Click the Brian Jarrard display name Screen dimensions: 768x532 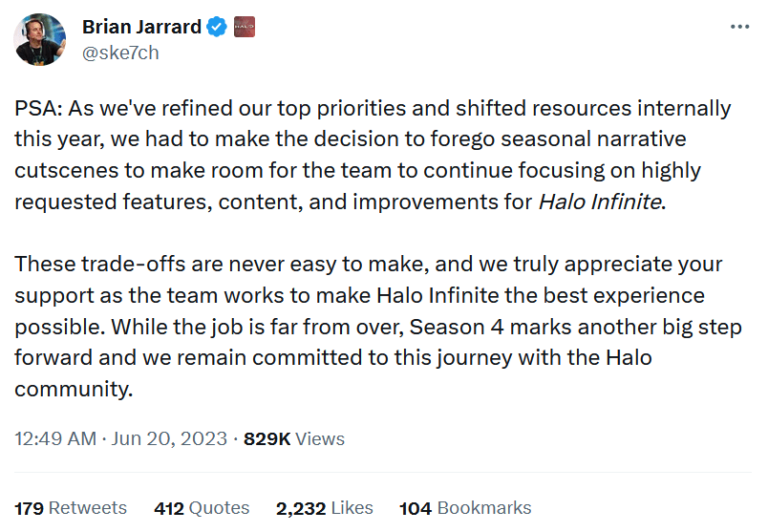[141, 27]
